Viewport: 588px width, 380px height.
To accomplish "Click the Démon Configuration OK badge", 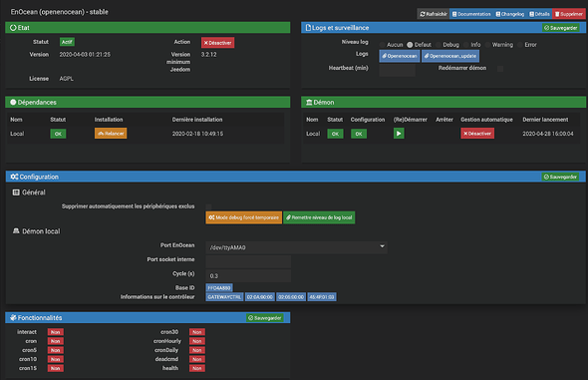I will pos(359,134).
